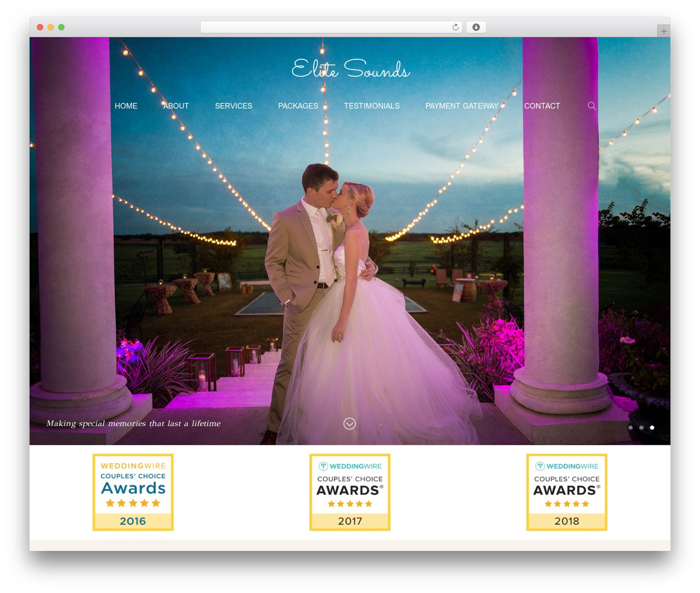This screenshot has width=700, height=593.
Task: Open the About menu item
Action: [176, 106]
